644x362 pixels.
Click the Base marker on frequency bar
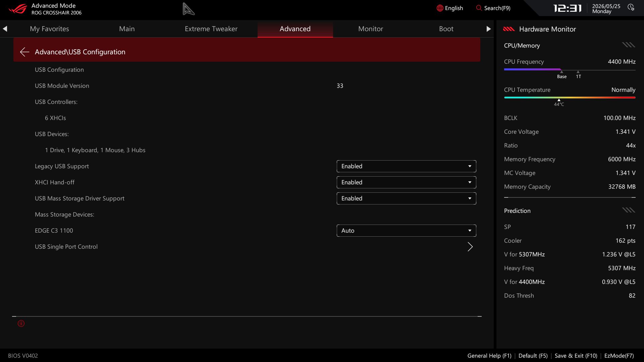pyautogui.click(x=562, y=75)
